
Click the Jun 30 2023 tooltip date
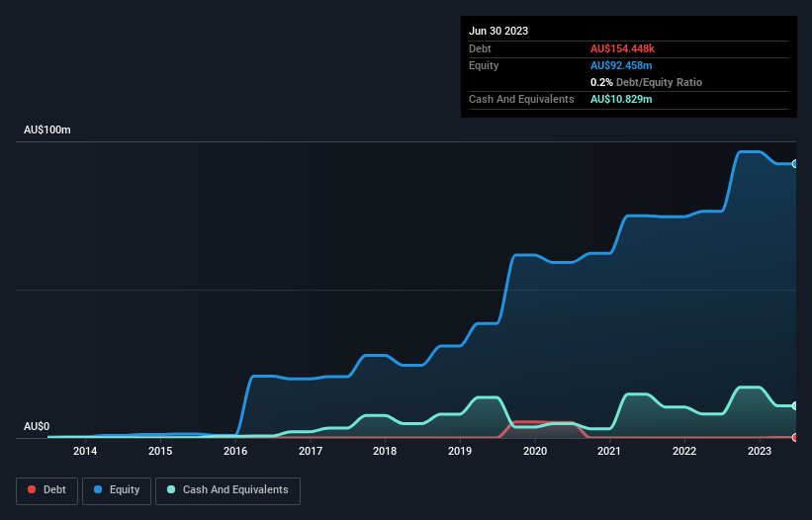click(498, 31)
